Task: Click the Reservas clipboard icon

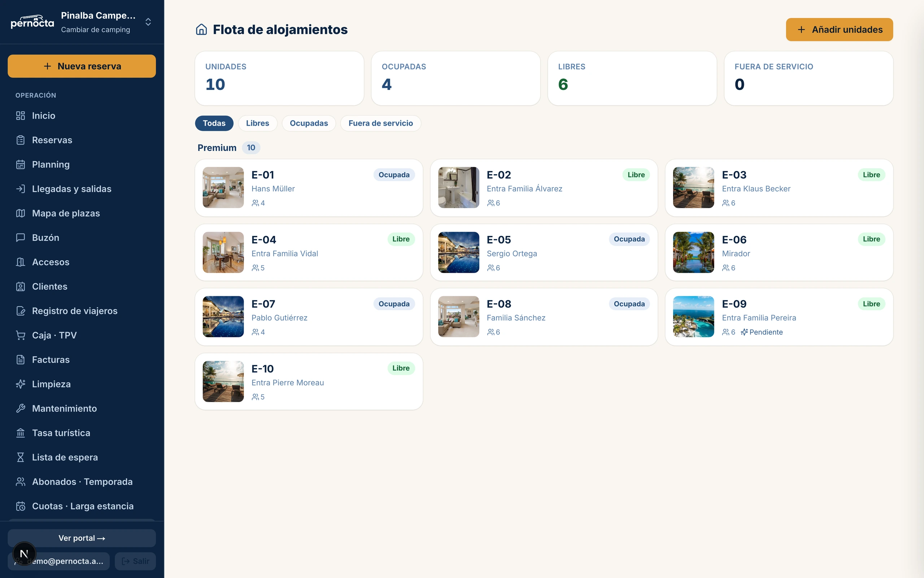Action: point(21,140)
